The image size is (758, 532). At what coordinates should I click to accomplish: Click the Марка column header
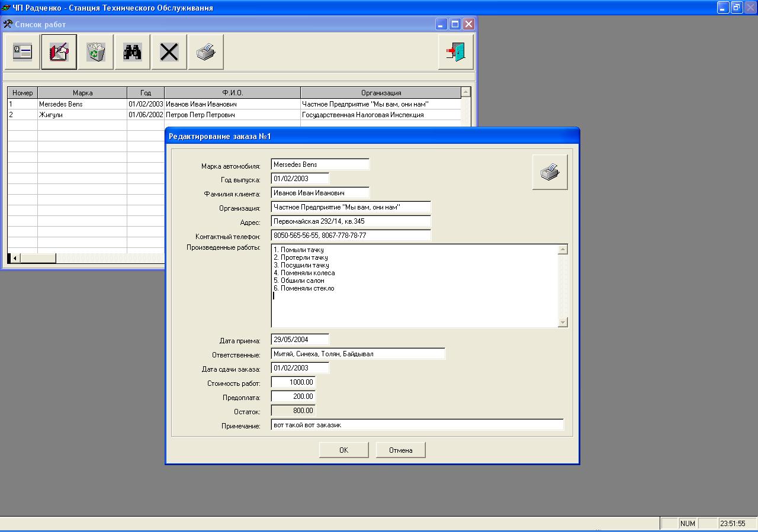(82, 93)
